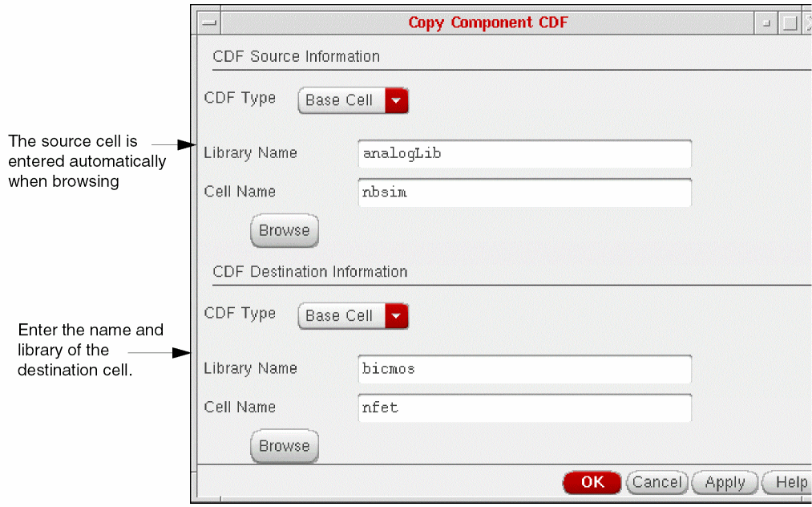Cancel the Copy Component CDF dialog
Viewport: 812px width, 507px height.
tap(656, 482)
